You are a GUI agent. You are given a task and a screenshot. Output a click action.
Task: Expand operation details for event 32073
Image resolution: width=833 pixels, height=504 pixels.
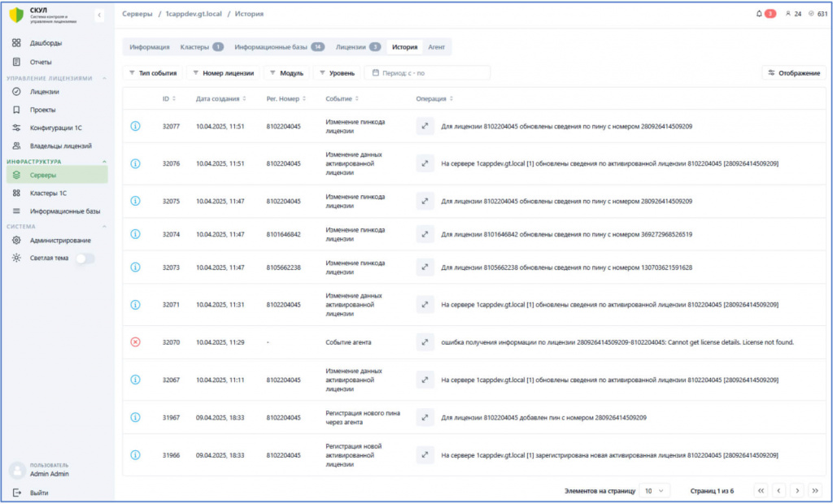click(425, 267)
